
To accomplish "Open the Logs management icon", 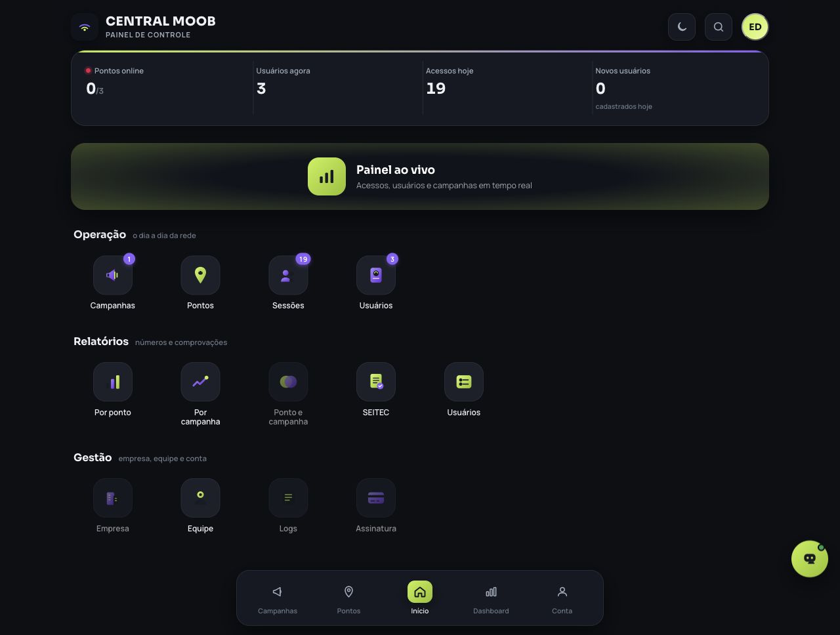I will click(x=288, y=498).
